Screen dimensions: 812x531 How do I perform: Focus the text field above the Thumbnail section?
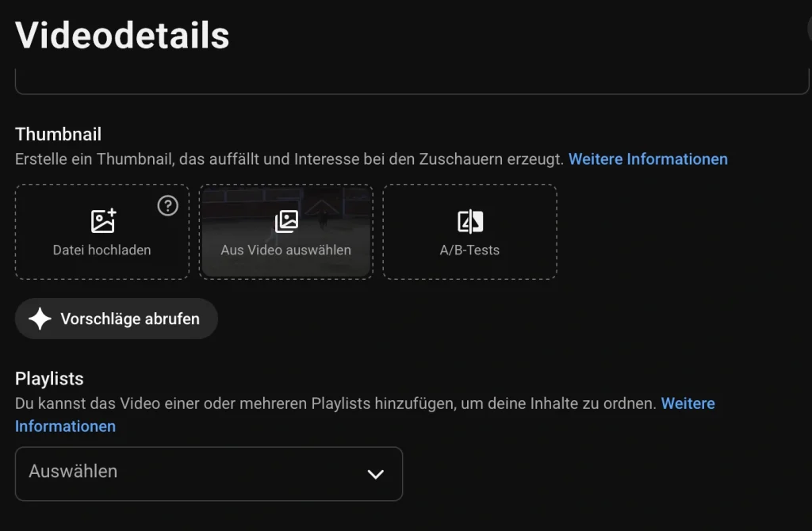coord(412,80)
